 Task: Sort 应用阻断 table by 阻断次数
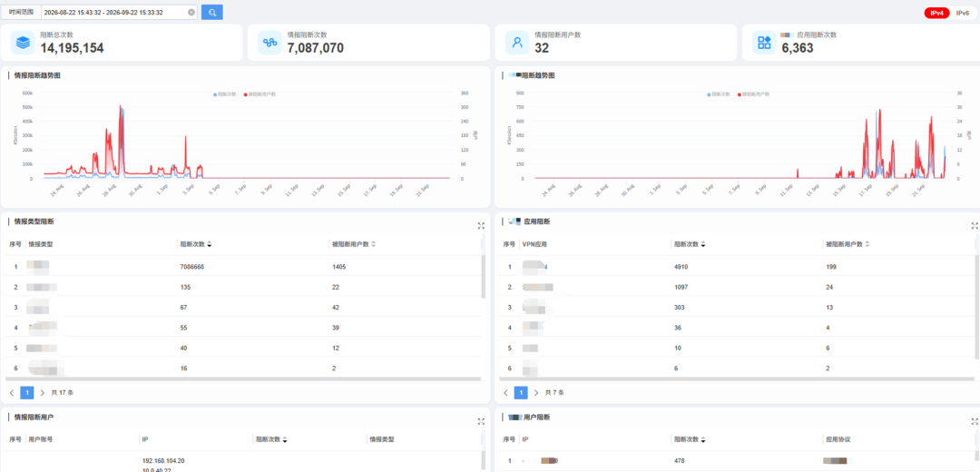(702, 244)
